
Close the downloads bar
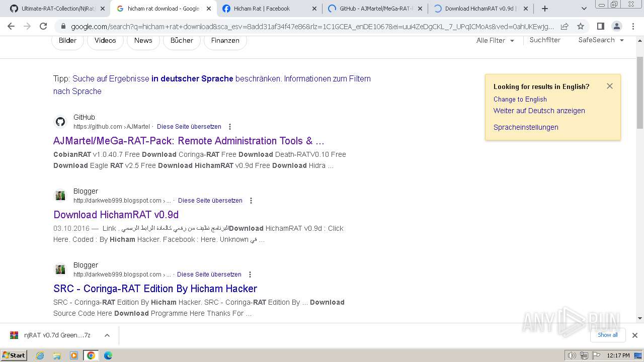[635, 335]
